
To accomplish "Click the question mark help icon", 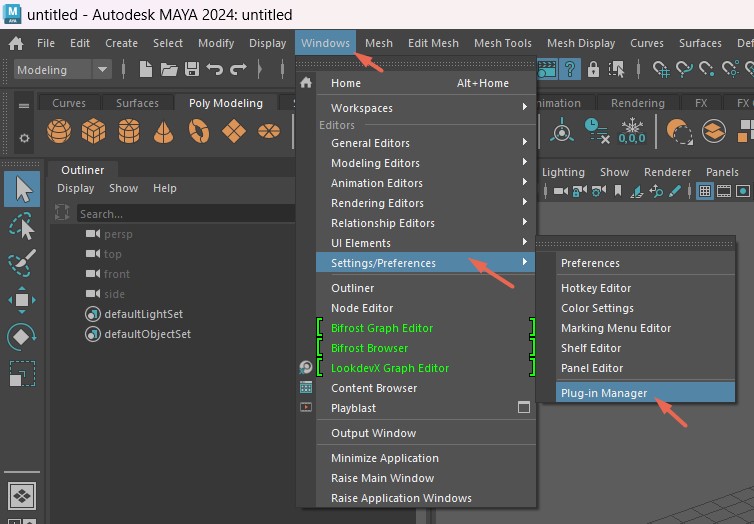I will coord(570,69).
